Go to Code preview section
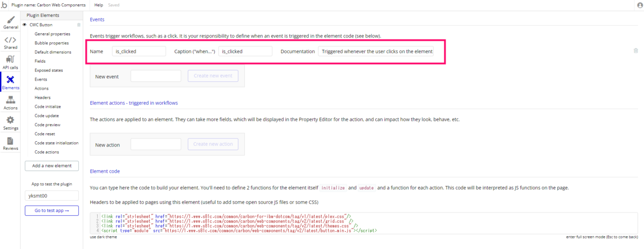 pos(48,125)
